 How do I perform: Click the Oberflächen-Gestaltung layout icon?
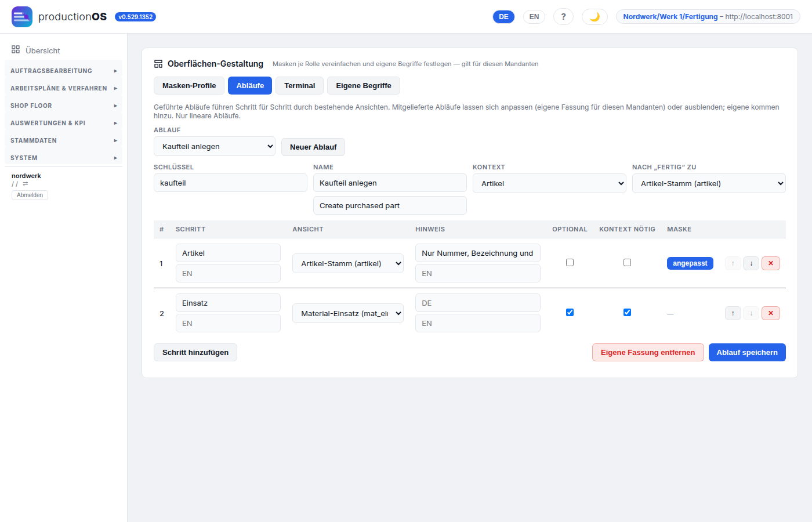point(158,64)
